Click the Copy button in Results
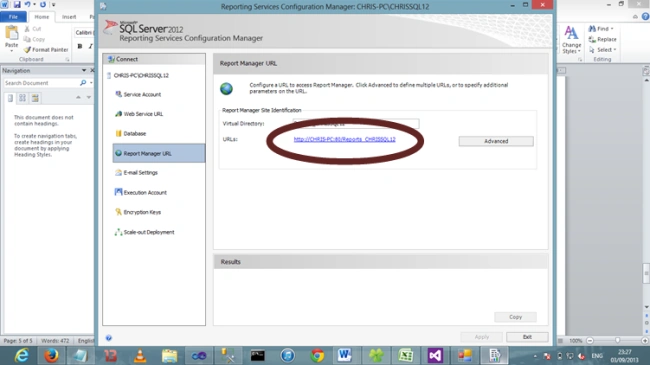Image resolution: width=650 pixels, height=365 pixels. click(x=515, y=317)
